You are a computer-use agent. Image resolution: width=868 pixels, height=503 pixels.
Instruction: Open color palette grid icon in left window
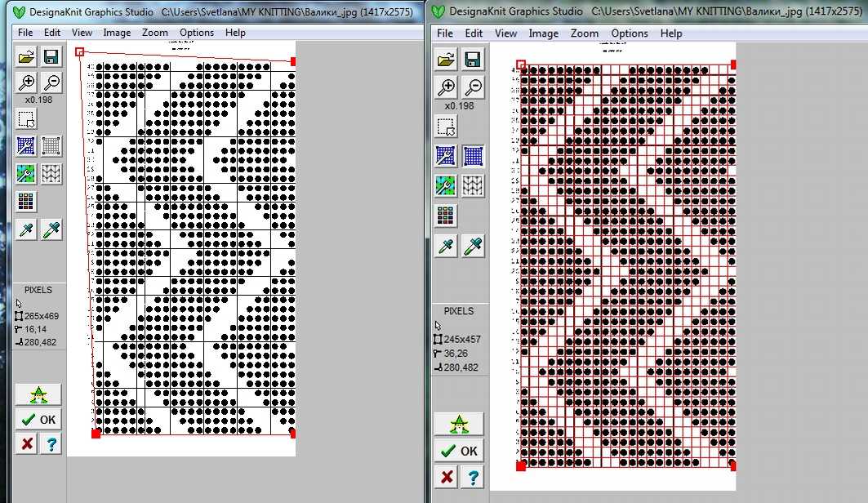pyautogui.click(x=26, y=201)
